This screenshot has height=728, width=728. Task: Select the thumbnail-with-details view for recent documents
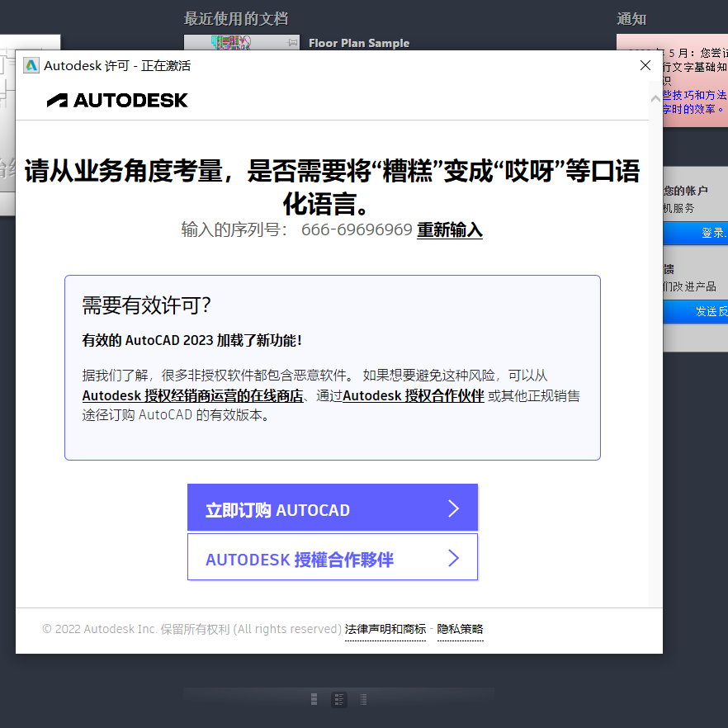[339, 699]
